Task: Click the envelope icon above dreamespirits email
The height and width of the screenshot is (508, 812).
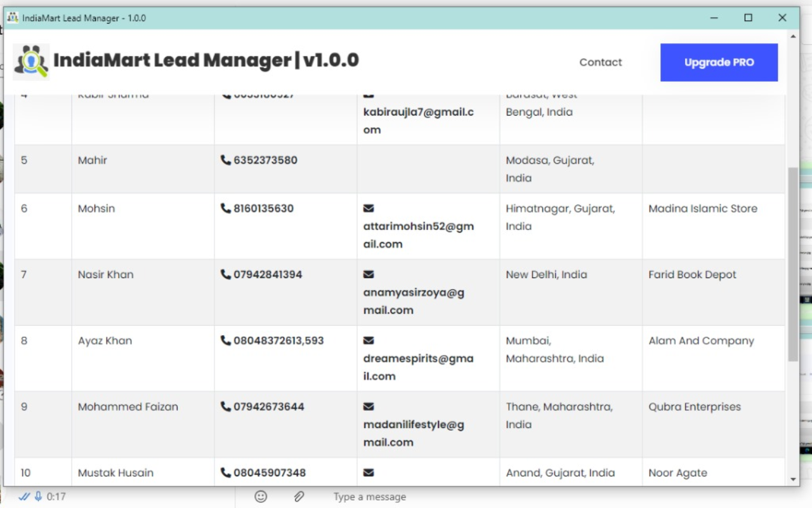Action: tap(369, 340)
